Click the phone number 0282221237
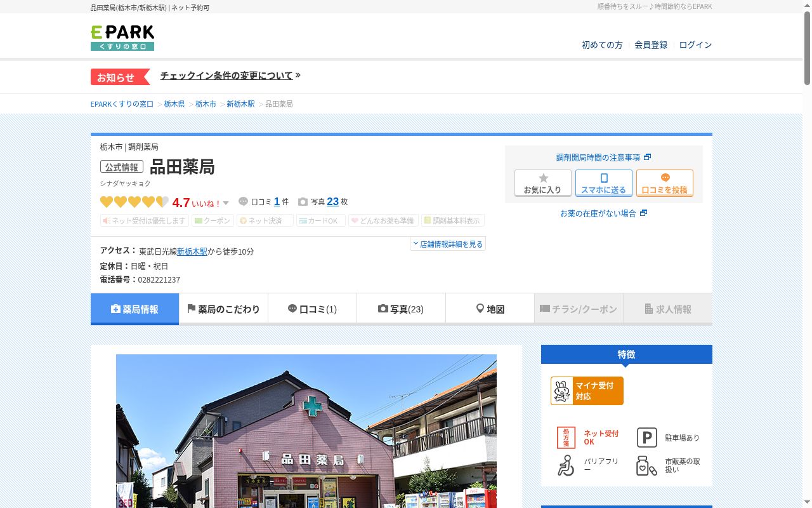The width and height of the screenshot is (812, 508). pyautogui.click(x=159, y=280)
